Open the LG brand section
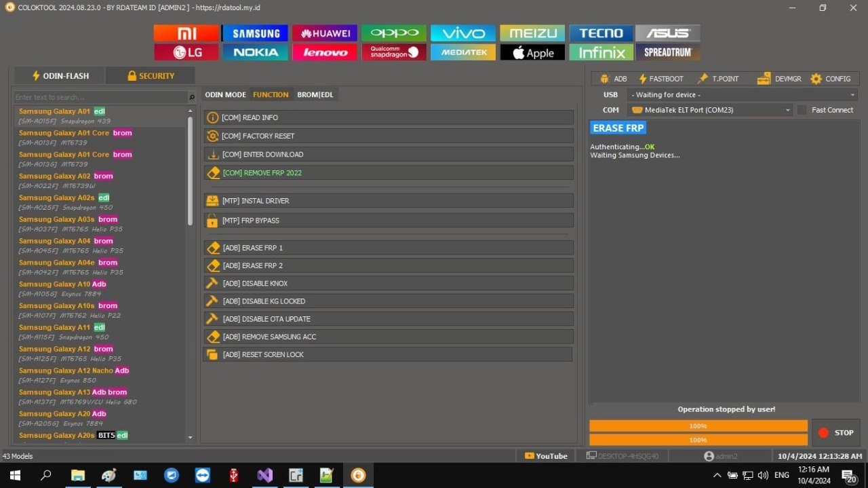The height and width of the screenshot is (488, 868). pyautogui.click(x=186, y=52)
